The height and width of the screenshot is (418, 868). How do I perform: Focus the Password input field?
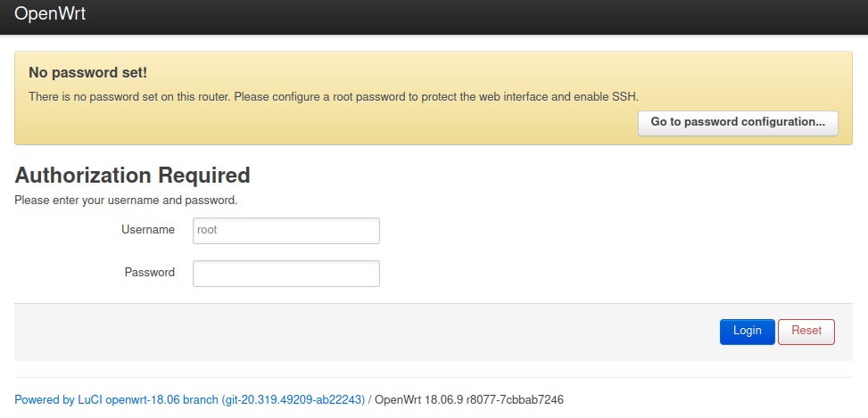(285, 273)
